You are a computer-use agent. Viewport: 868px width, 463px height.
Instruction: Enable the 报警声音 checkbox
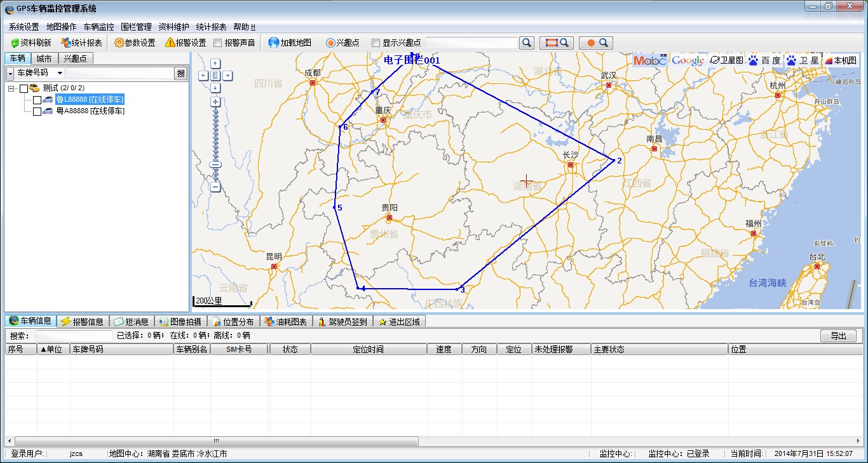click(x=218, y=43)
